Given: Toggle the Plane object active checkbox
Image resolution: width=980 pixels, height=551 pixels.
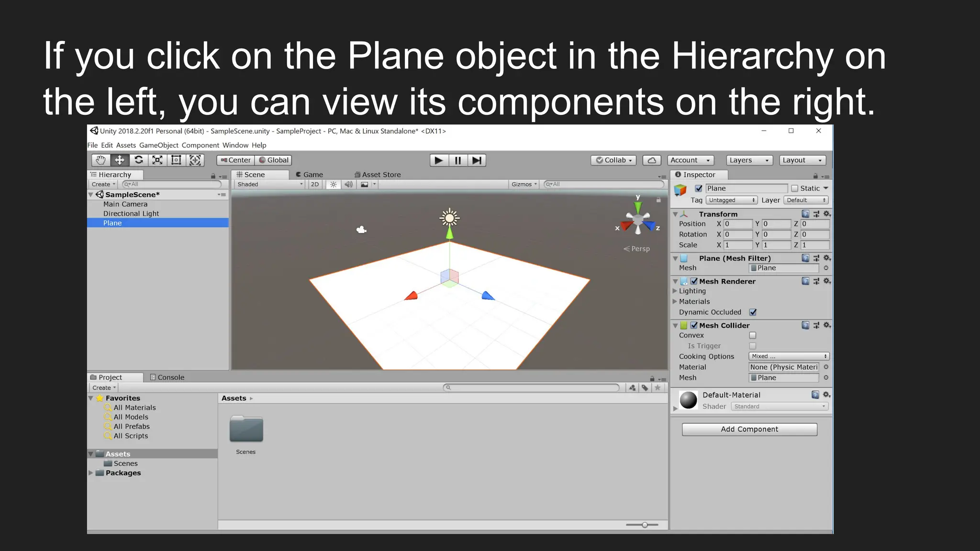Looking at the screenshot, I should point(699,188).
